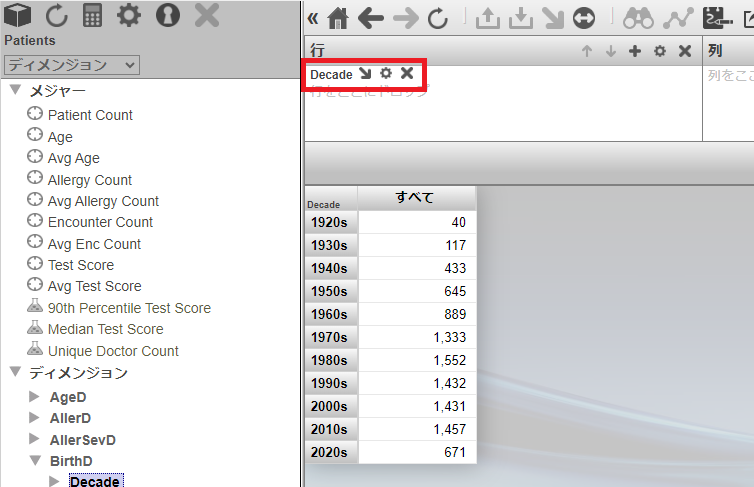This screenshot has width=754, height=487.
Task: Click the cube icon to change subject area
Action: point(19,15)
